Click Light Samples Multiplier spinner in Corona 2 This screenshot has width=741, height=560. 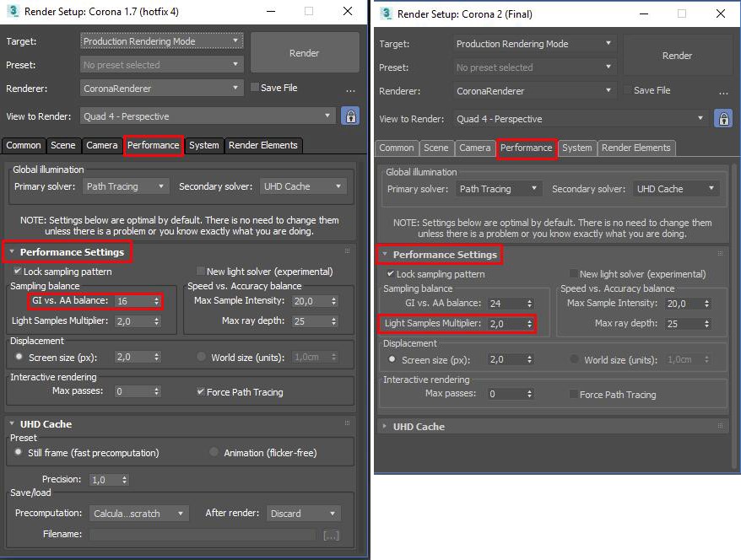[x=529, y=324]
